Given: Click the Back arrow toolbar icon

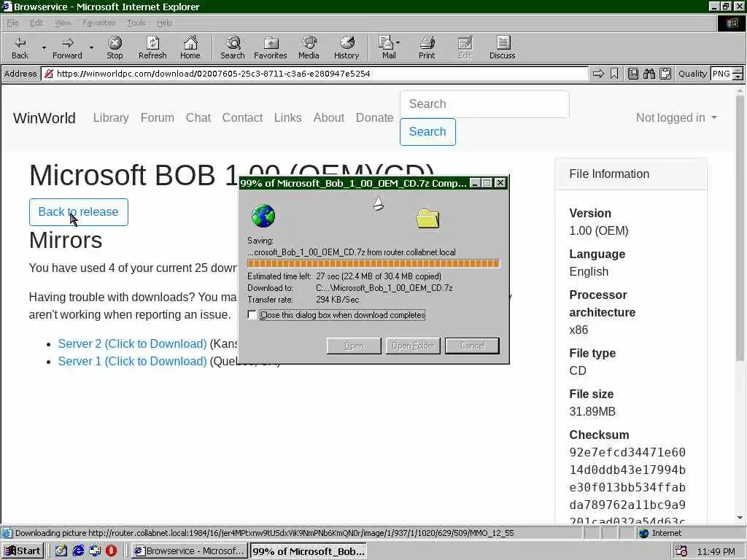Looking at the screenshot, I should (x=20, y=43).
